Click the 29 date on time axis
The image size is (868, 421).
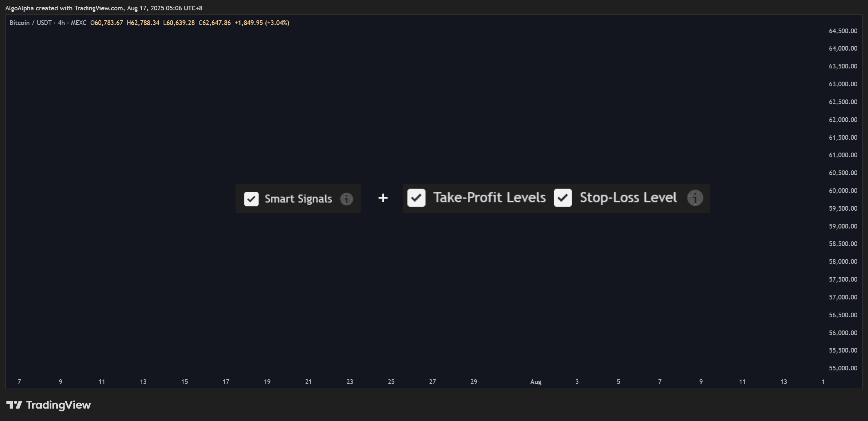coord(473,382)
